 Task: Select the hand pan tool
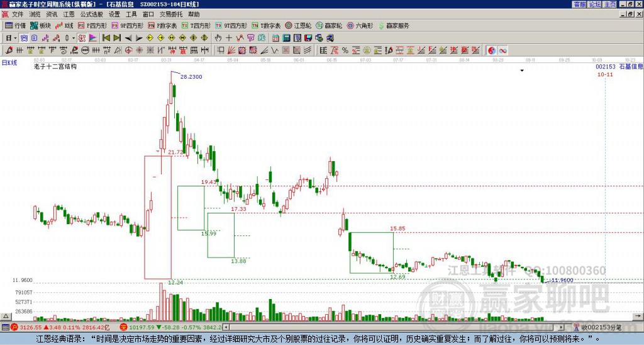coord(218,38)
